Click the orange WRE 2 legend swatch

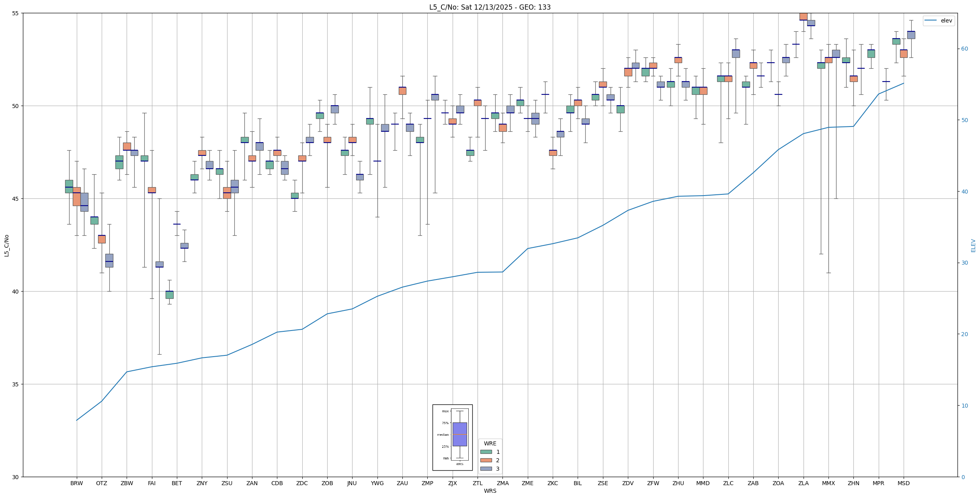click(x=486, y=460)
